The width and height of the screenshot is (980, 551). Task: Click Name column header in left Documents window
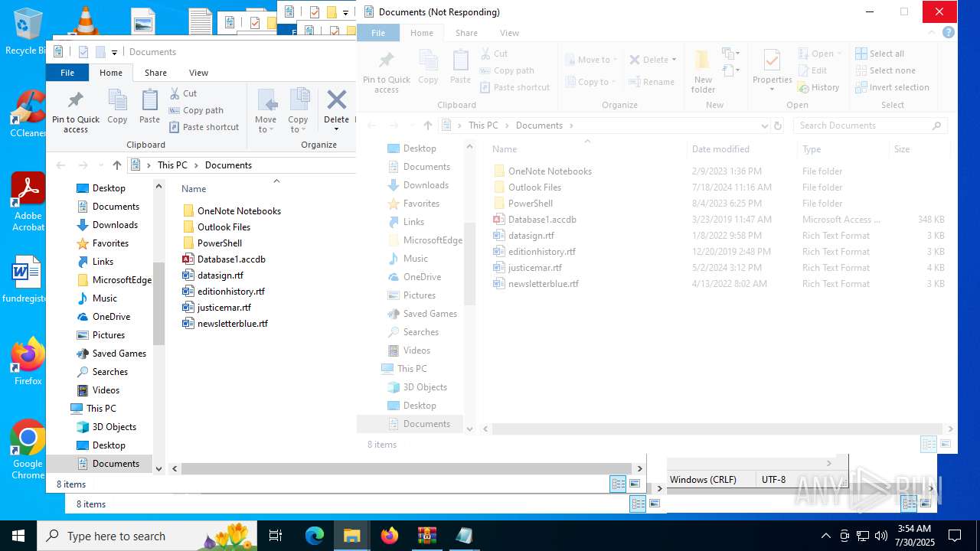click(x=194, y=188)
